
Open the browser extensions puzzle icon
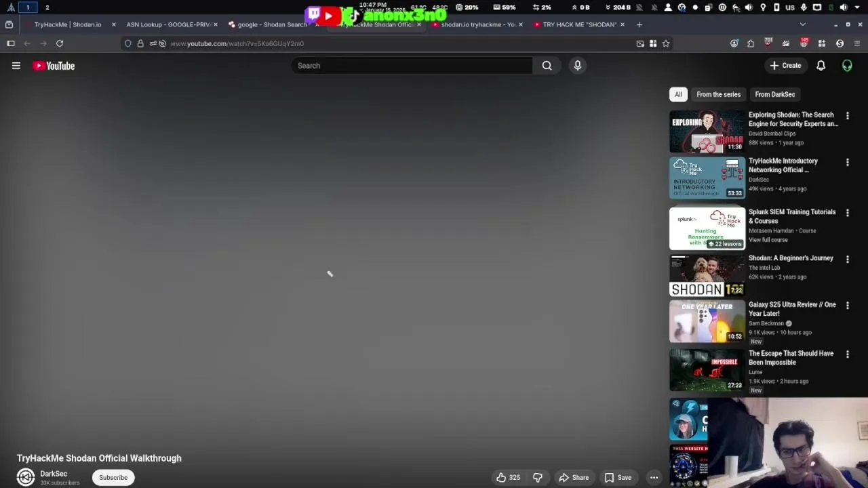pos(751,43)
